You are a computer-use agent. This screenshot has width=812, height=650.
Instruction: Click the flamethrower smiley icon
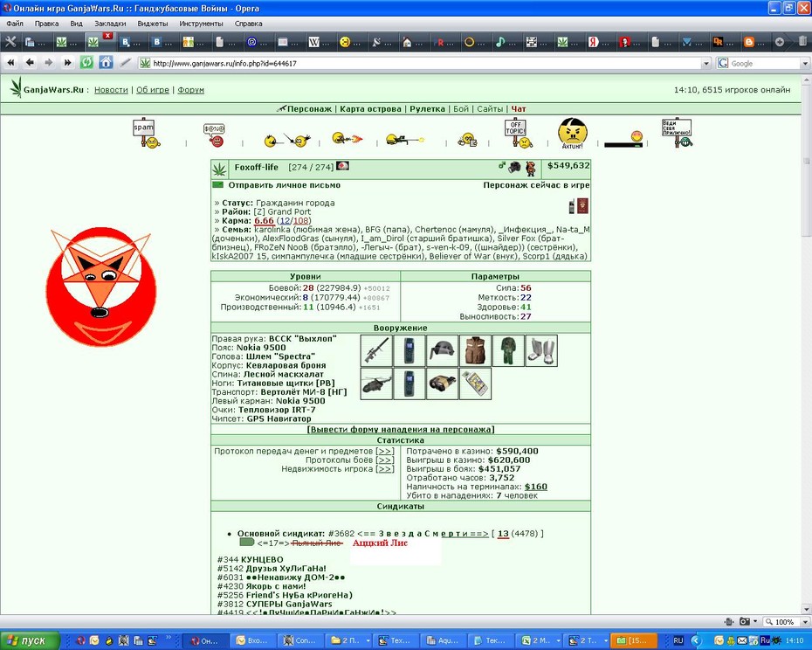pyautogui.click(x=347, y=138)
